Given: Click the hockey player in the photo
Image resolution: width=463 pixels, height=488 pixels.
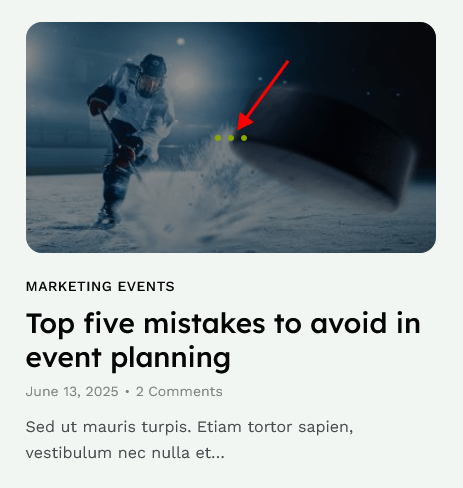Looking at the screenshot, I should [x=130, y=140].
